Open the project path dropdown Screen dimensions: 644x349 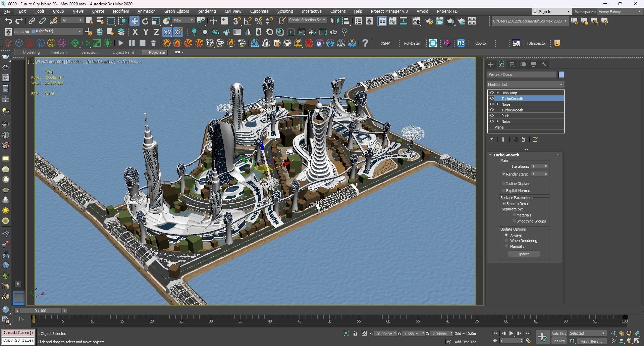pos(530,21)
